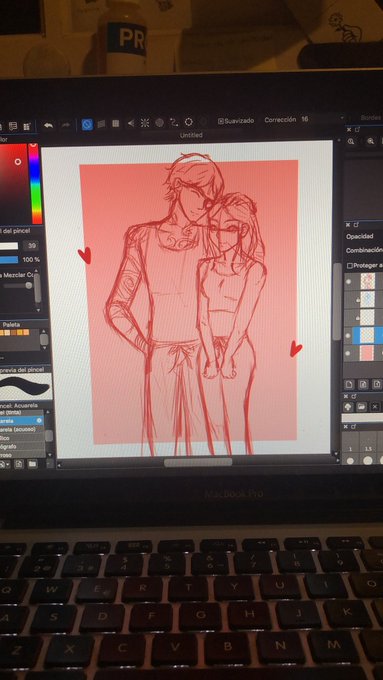Screen dimensions: 383x680
Task: Click the second new-layer icon under layers
Action: [363, 384]
